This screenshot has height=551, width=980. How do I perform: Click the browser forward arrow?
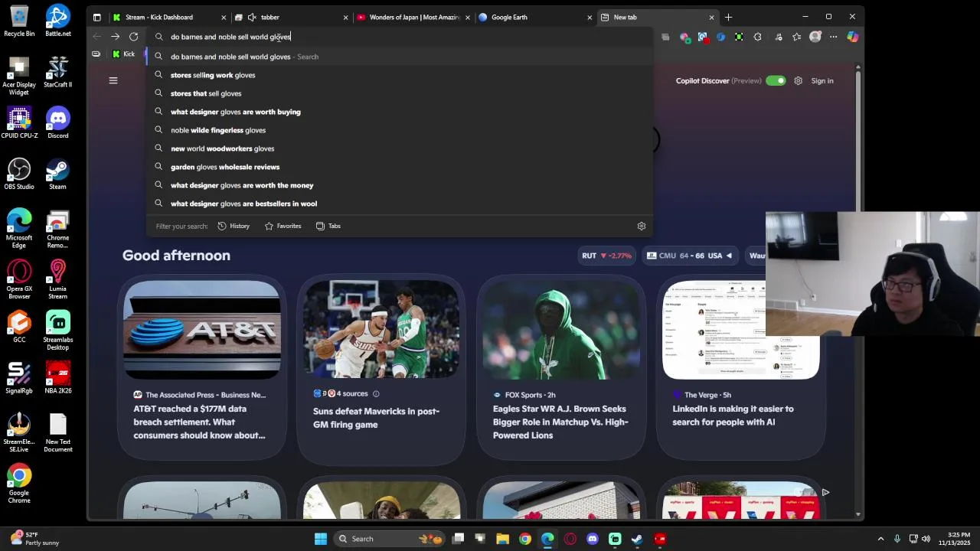click(115, 37)
